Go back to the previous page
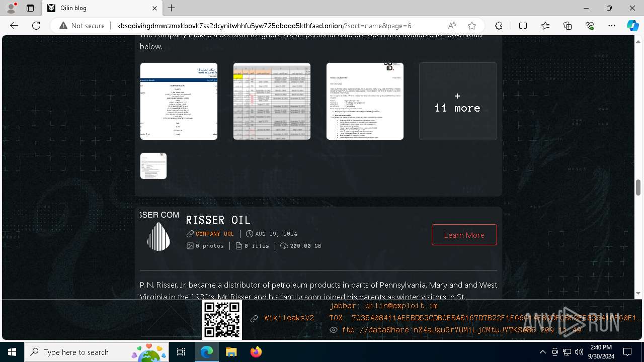 coord(14,26)
